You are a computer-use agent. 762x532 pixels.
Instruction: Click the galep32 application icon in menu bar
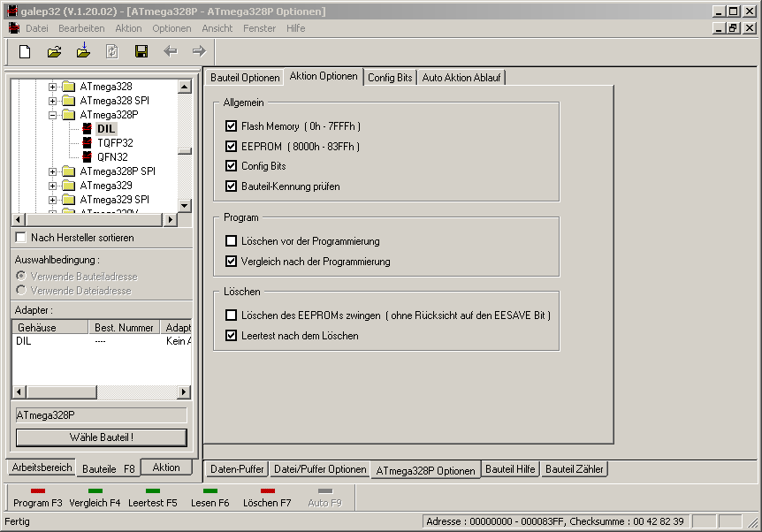(x=14, y=28)
